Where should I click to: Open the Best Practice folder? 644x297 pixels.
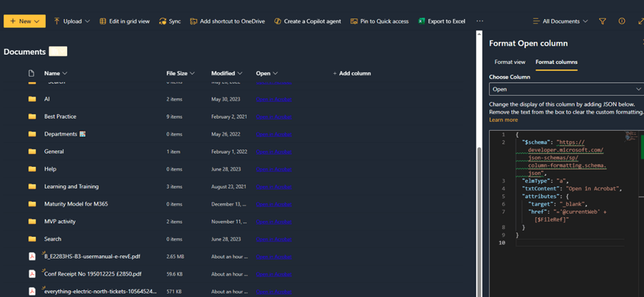(60, 116)
